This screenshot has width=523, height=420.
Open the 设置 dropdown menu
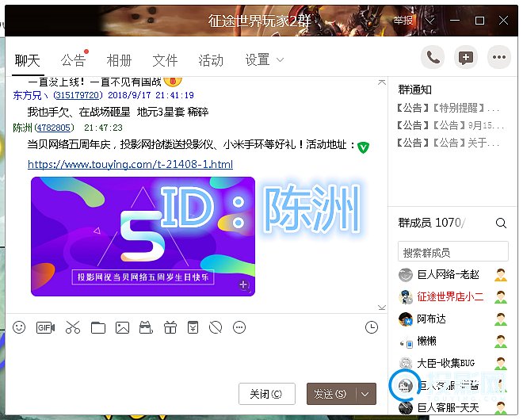point(264,60)
